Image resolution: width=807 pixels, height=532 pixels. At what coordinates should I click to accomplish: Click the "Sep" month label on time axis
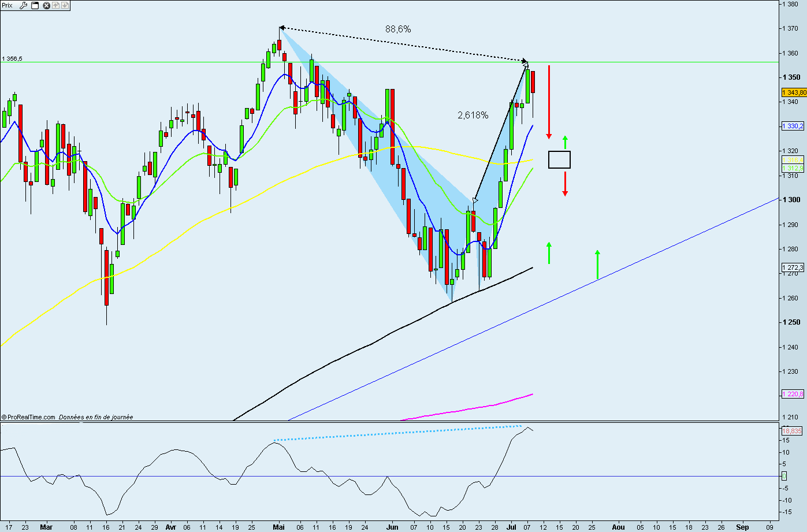pos(742,527)
